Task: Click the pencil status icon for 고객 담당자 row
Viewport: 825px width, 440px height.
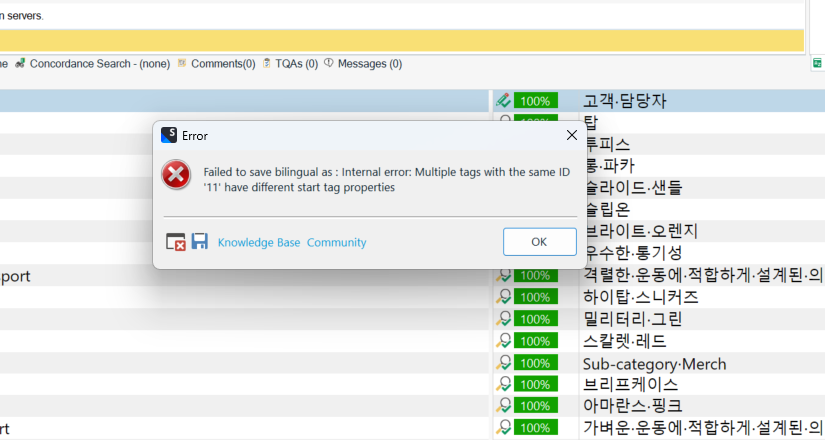Action: coord(503,100)
